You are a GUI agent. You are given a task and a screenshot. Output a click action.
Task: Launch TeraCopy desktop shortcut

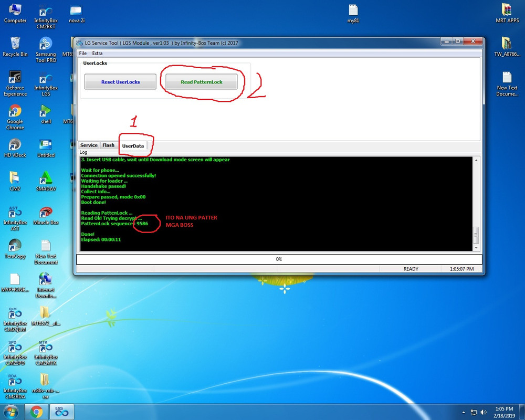pyautogui.click(x=15, y=249)
